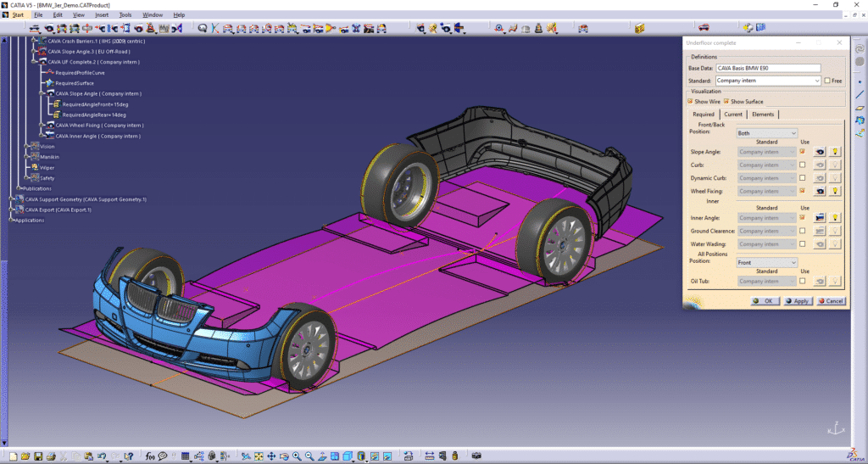The image size is (868, 464).
Task: Click the Save floppy disk icon
Action: pos(38,456)
